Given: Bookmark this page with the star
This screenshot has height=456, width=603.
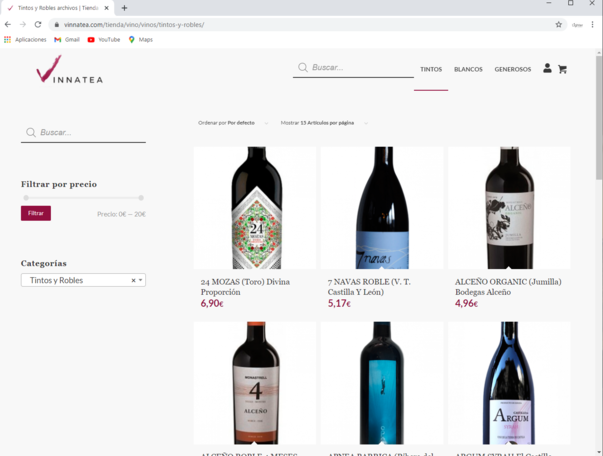Looking at the screenshot, I should click(x=558, y=25).
